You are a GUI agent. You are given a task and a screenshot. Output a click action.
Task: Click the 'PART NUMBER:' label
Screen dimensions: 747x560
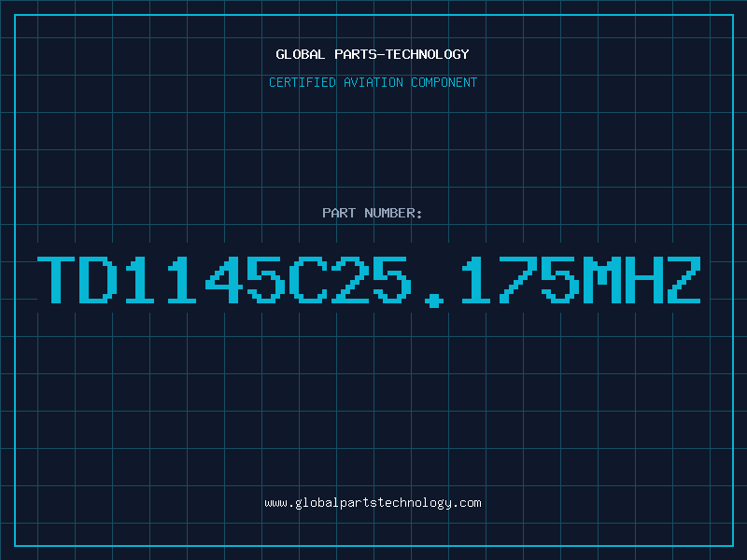(373, 213)
